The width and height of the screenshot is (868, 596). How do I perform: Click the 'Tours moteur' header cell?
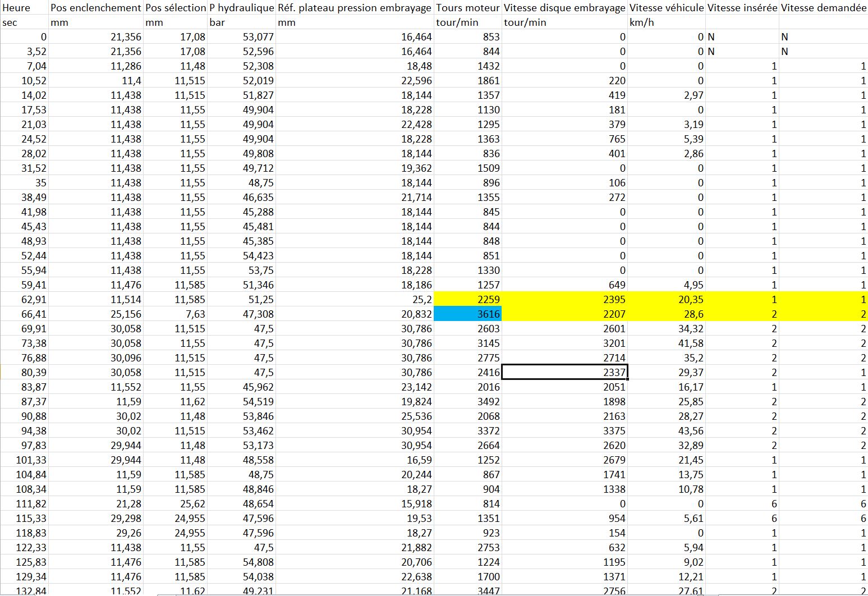pos(468,8)
